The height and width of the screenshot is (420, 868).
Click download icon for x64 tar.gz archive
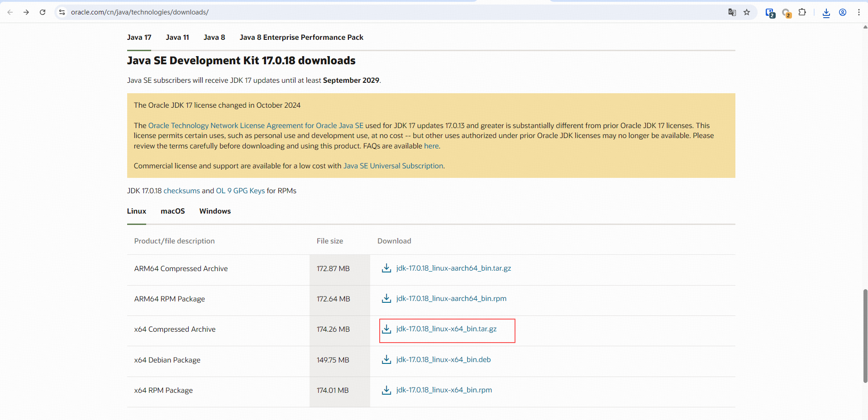tap(386, 329)
